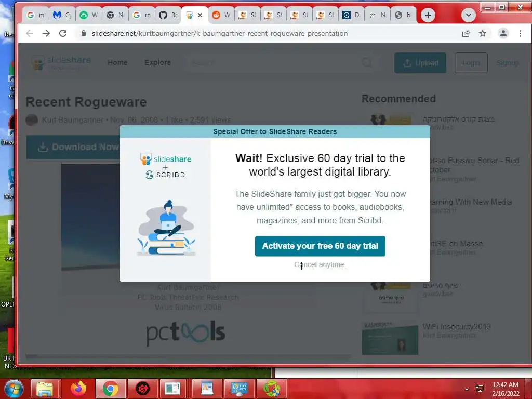Click the slide progress bar

188,356
